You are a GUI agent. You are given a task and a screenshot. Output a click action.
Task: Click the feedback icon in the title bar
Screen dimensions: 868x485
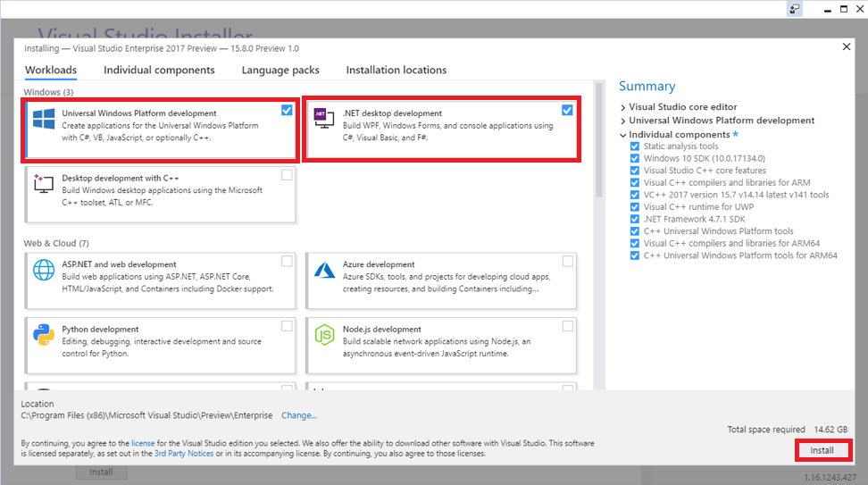pos(795,9)
